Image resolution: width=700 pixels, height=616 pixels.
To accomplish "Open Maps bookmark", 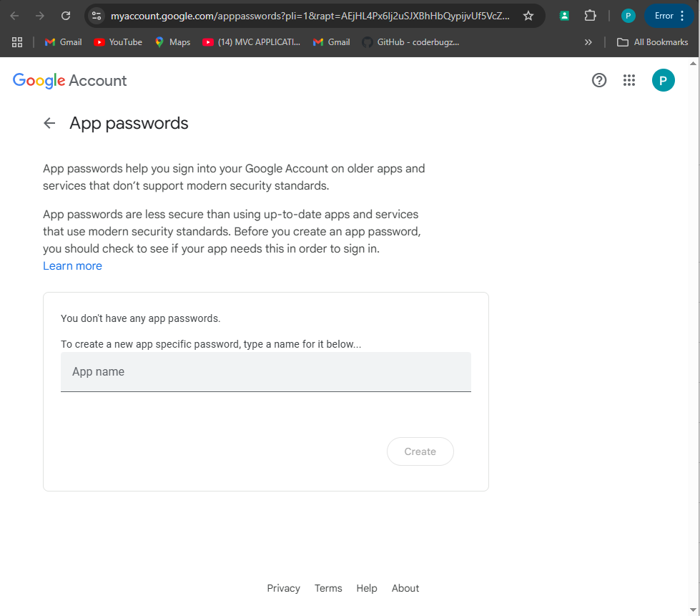I will [x=172, y=42].
